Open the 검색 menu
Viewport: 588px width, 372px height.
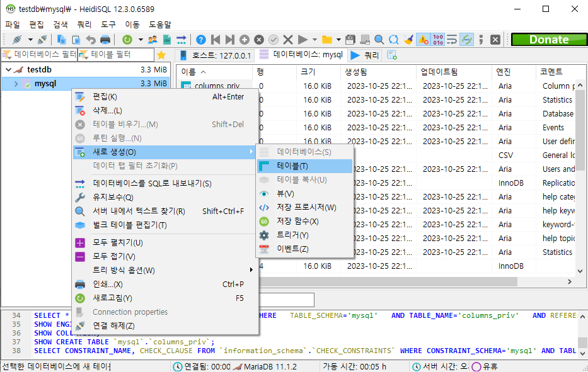(x=61, y=25)
